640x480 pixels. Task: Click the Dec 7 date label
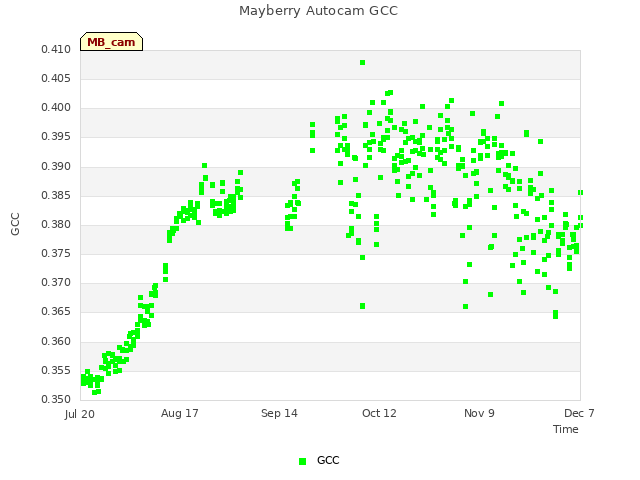pyautogui.click(x=579, y=413)
